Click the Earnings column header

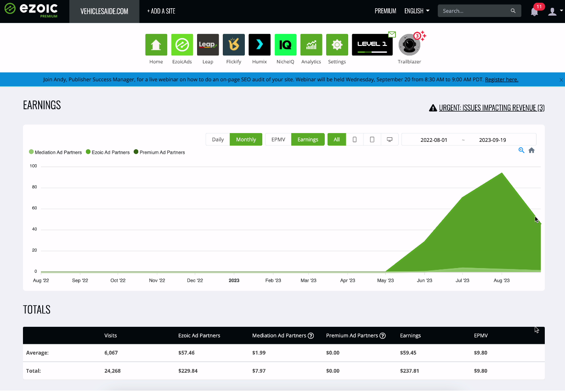(x=411, y=336)
